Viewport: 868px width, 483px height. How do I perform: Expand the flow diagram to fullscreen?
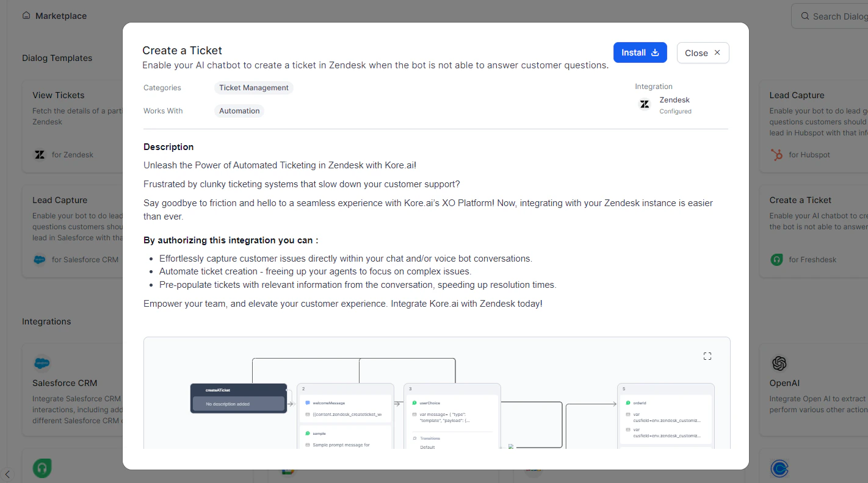coord(707,356)
